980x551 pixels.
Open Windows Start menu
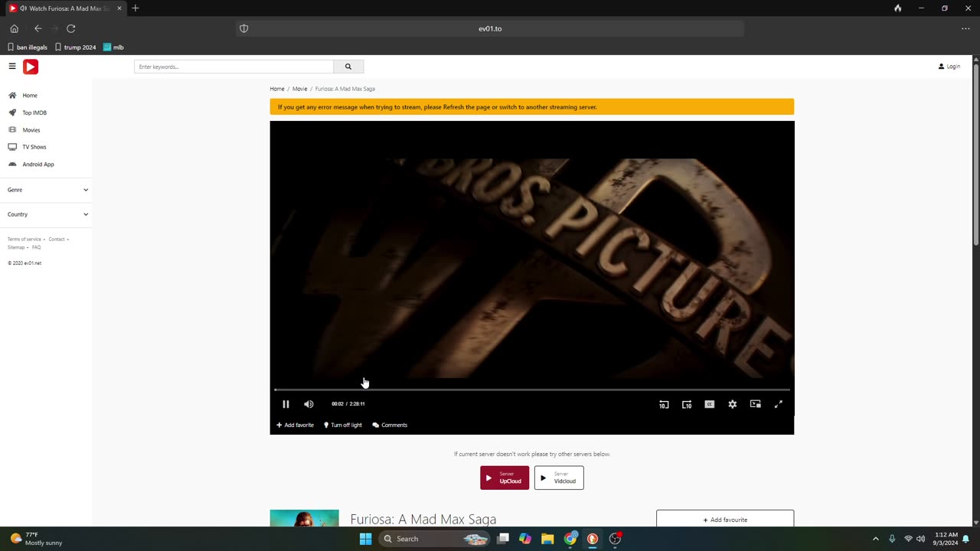click(x=365, y=539)
